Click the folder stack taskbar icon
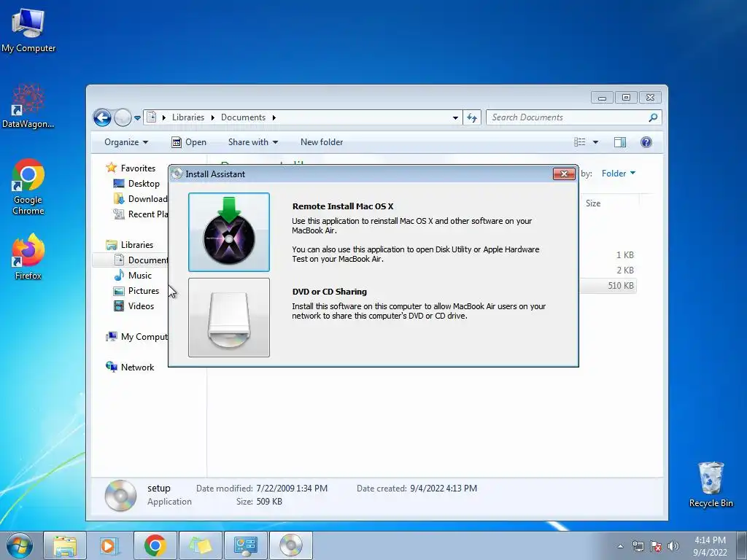This screenshot has height=560, width=747. (200, 545)
